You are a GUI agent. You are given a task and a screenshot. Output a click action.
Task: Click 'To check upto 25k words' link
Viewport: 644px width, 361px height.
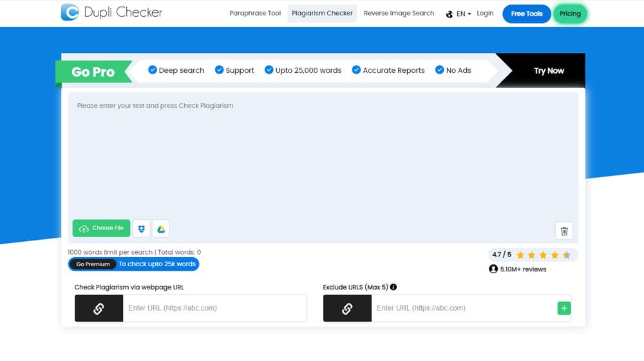point(157,264)
